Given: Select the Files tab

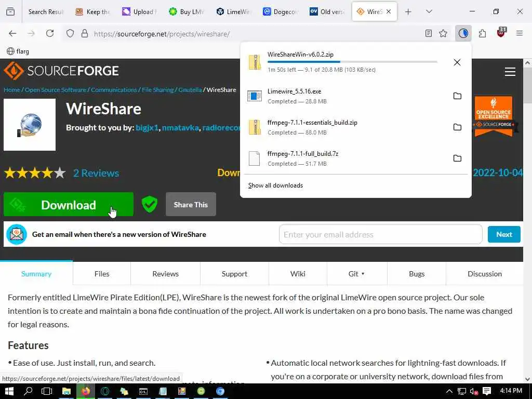Looking at the screenshot, I should (102, 273).
